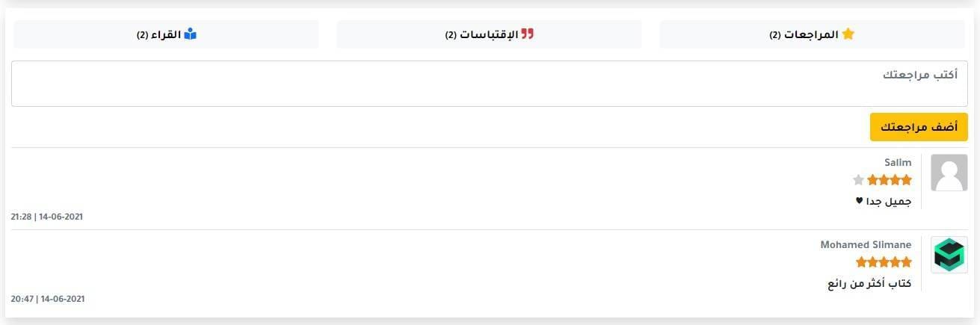
Task: Click the 20:47 | 14-06-2021 timestamp
Action: (47, 299)
